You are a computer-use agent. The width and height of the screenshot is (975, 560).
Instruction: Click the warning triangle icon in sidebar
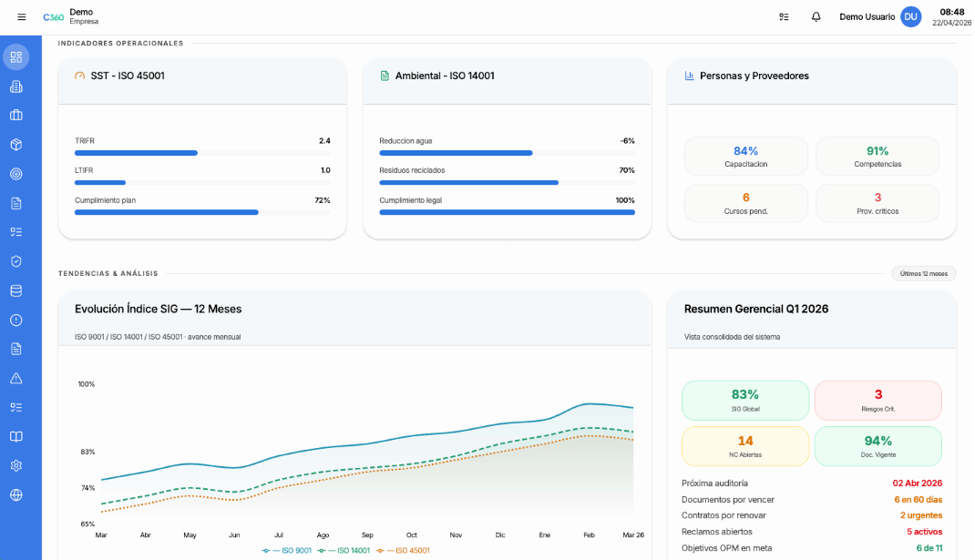click(x=15, y=378)
